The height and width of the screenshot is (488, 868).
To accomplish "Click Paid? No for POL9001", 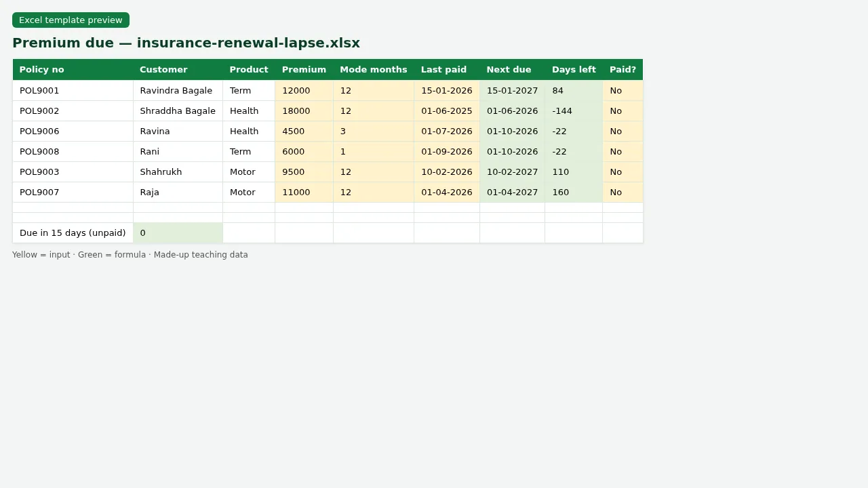I will click(x=623, y=91).
